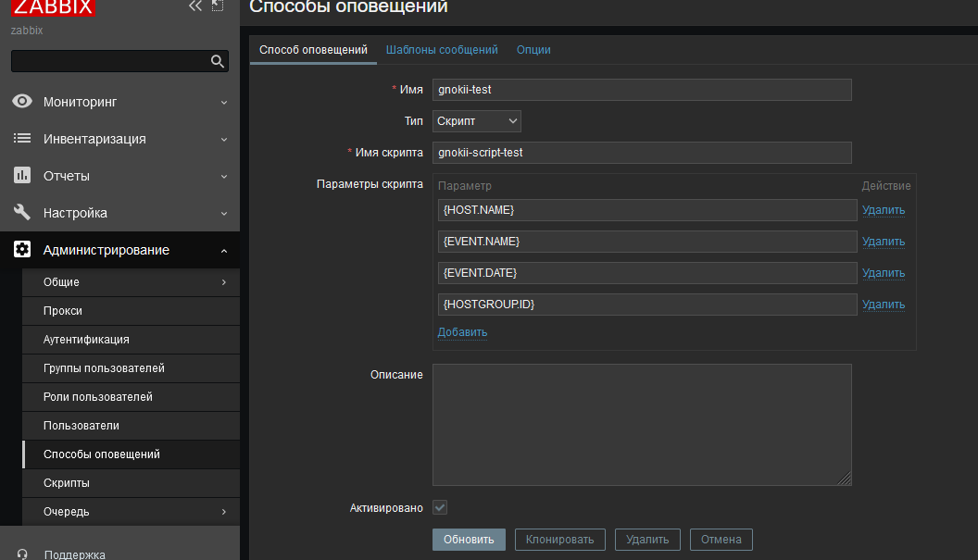The image size is (978, 560).
Task: Click into the Описание text area
Action: tap(642, 424)
